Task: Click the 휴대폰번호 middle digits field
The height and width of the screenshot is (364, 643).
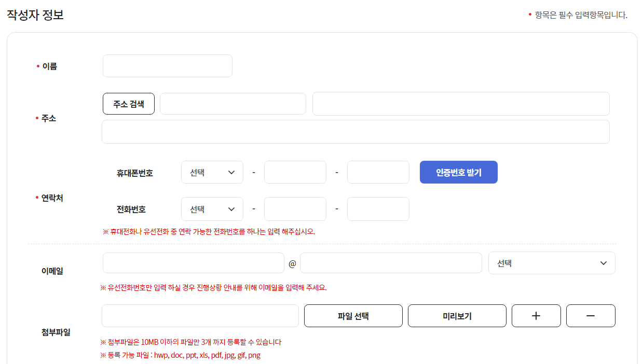Action: tap(295, 172)
